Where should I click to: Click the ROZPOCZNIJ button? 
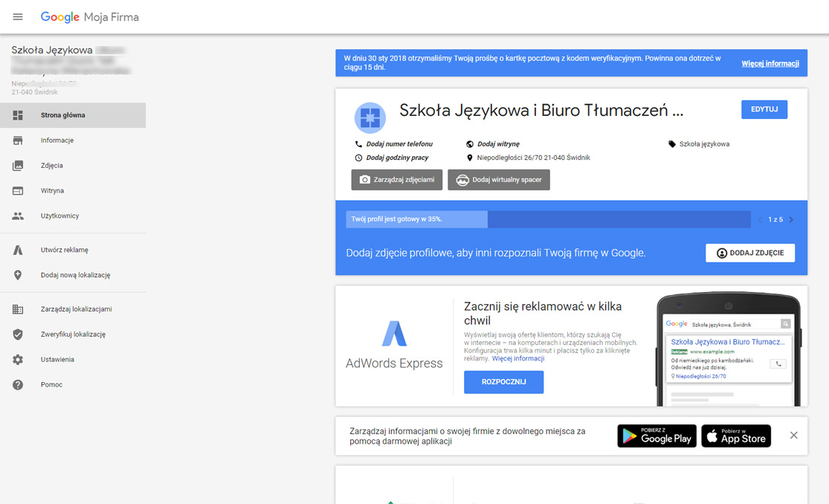coord(503,382)
